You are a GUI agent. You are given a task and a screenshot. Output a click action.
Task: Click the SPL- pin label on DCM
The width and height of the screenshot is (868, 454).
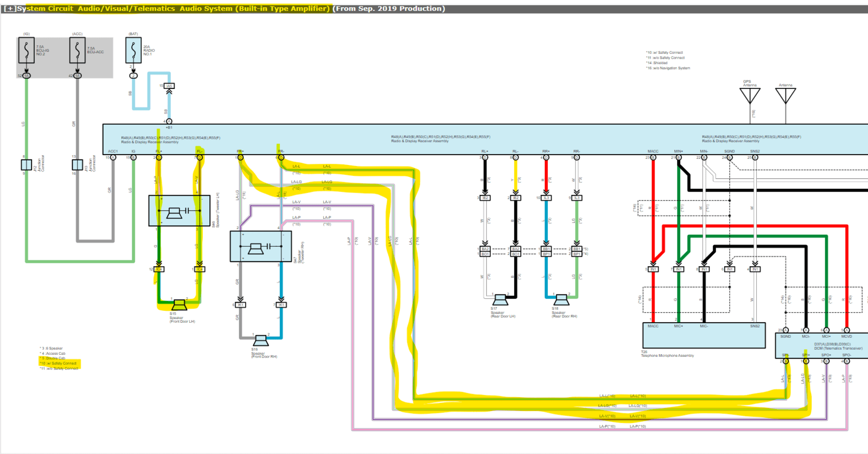786,355
